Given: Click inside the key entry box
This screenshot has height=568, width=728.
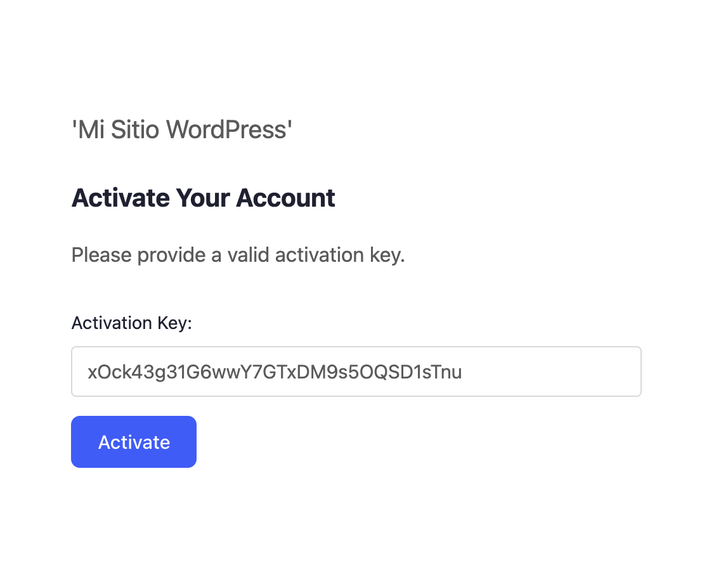Looking at the screenshot, I should tap(356, 371).
